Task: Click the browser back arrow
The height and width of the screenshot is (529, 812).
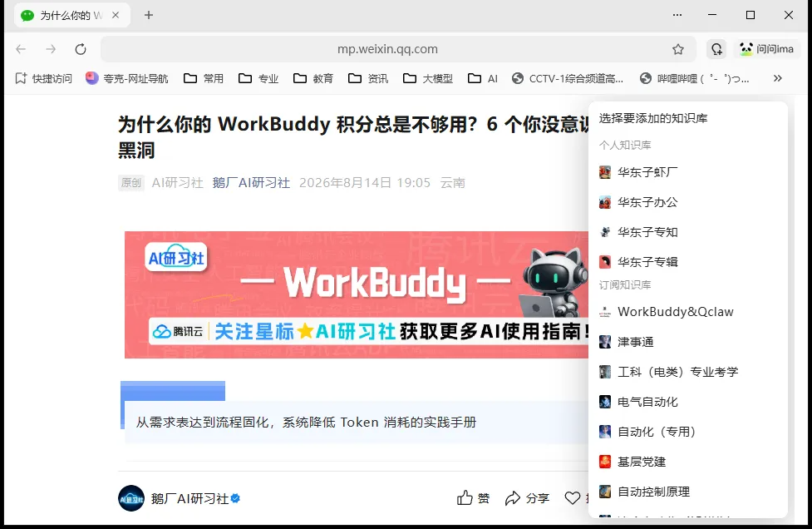Action: click(x=21, y=49)
